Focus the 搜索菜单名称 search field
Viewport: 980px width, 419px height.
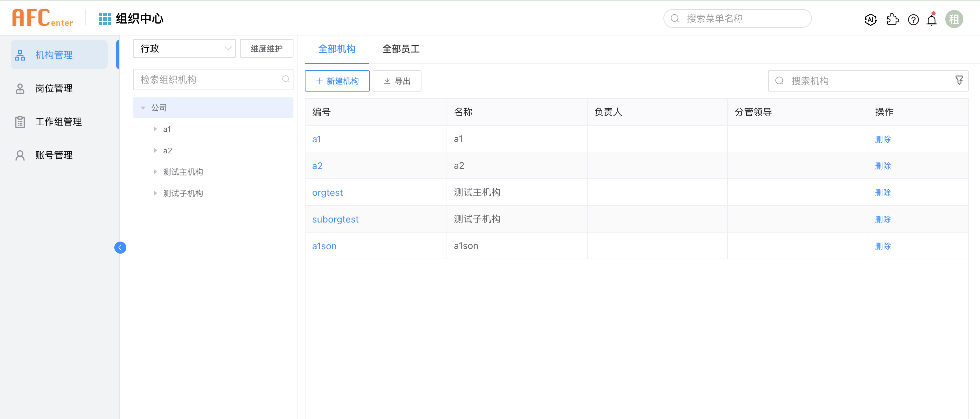pos(738,19)
